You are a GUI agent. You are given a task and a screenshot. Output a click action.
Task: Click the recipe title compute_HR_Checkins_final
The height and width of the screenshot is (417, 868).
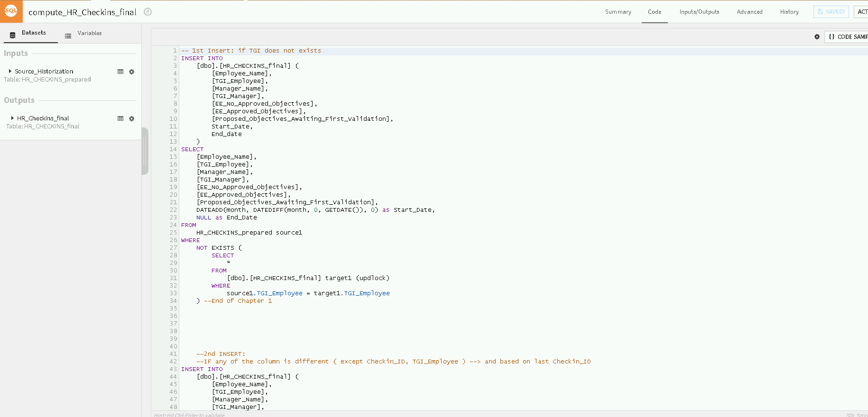[x=83, y=12]
